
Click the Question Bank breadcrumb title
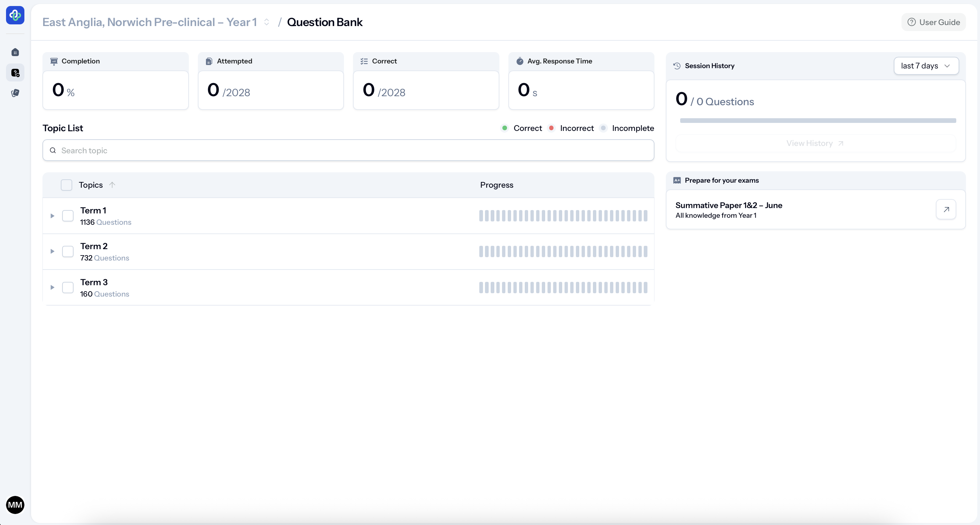325,22
